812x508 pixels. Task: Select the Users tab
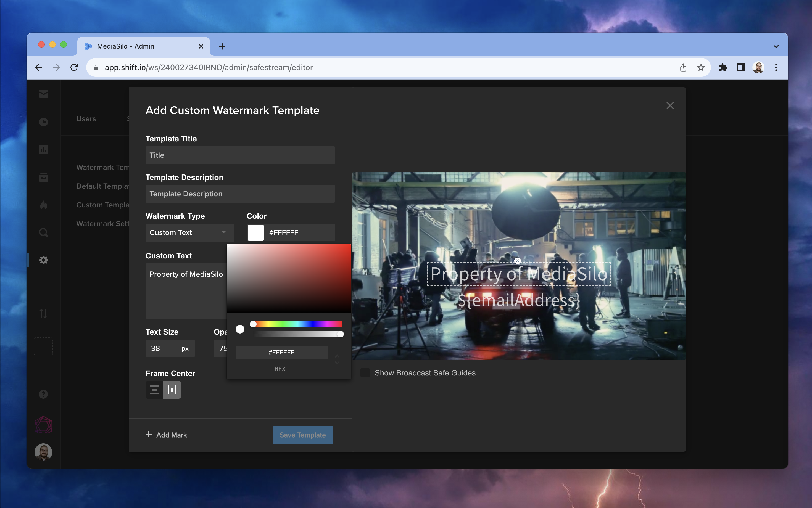[x=86, y=119]
